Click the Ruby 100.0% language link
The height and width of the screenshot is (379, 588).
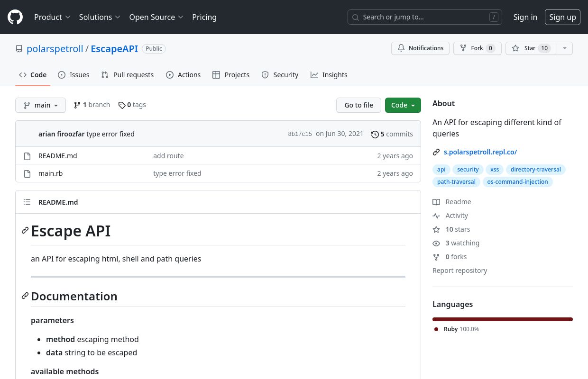pos(457,329)
